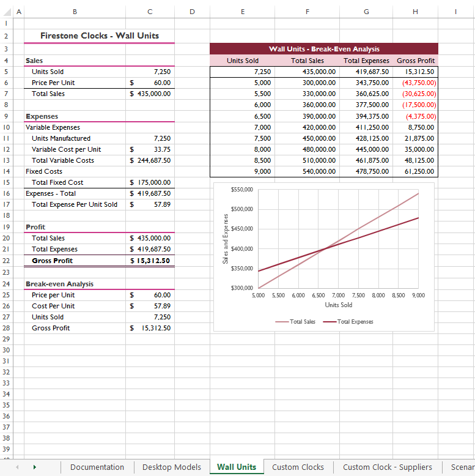Click the Units Sold axis title in chart

tap(339, 305)
